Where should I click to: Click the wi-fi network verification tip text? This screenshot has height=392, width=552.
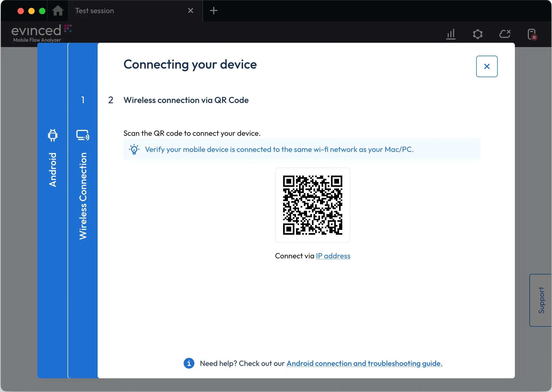pyautogui.click(x=279, y=149)
